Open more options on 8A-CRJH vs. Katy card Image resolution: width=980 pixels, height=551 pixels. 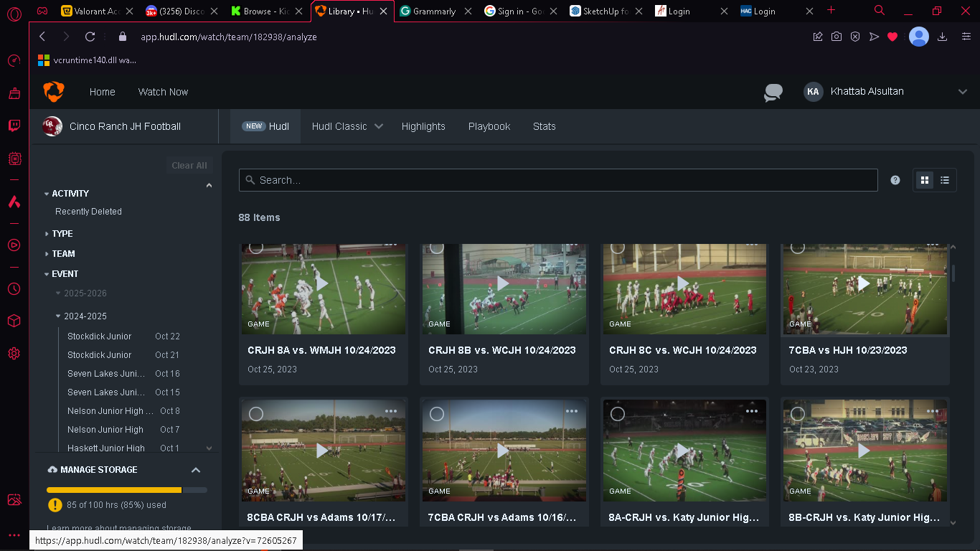752,411
